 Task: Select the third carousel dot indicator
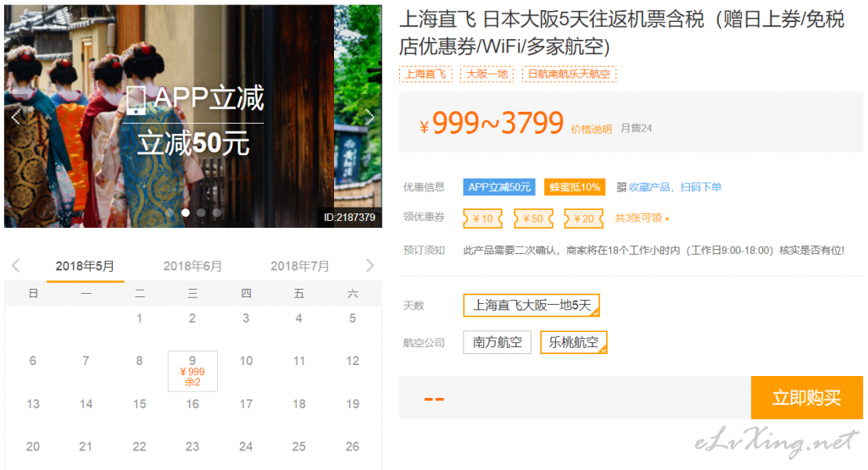tap(201, 213)
